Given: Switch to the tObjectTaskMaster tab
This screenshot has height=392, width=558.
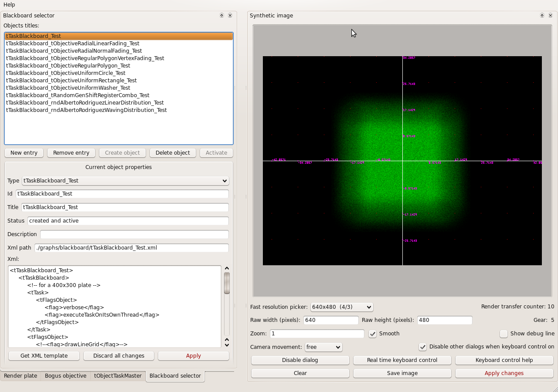Looking at the screenshot, I should tap(118, 376).
